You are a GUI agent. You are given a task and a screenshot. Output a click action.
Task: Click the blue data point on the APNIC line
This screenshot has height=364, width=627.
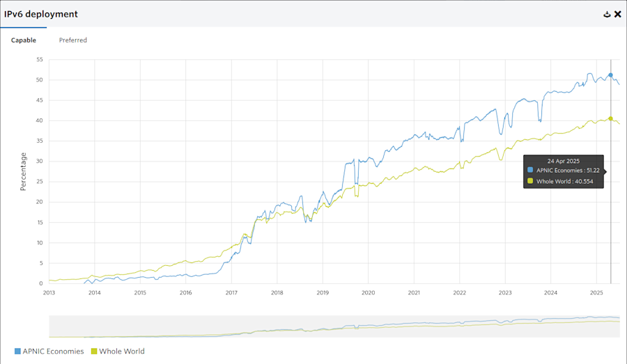pos(610,75)
